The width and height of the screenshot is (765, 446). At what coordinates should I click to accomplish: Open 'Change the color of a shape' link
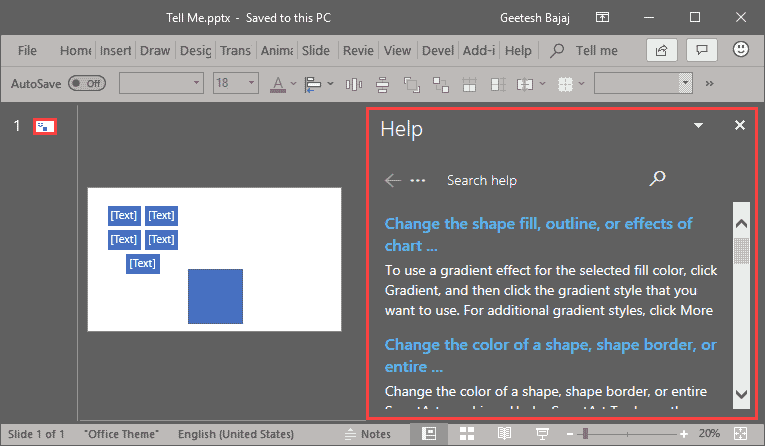coord(550,356)
